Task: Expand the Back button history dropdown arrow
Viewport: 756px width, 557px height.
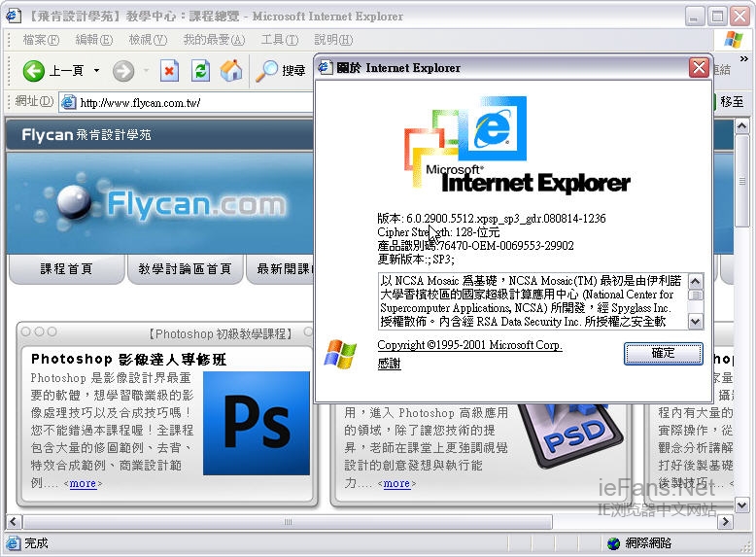Action: point(97,71)
